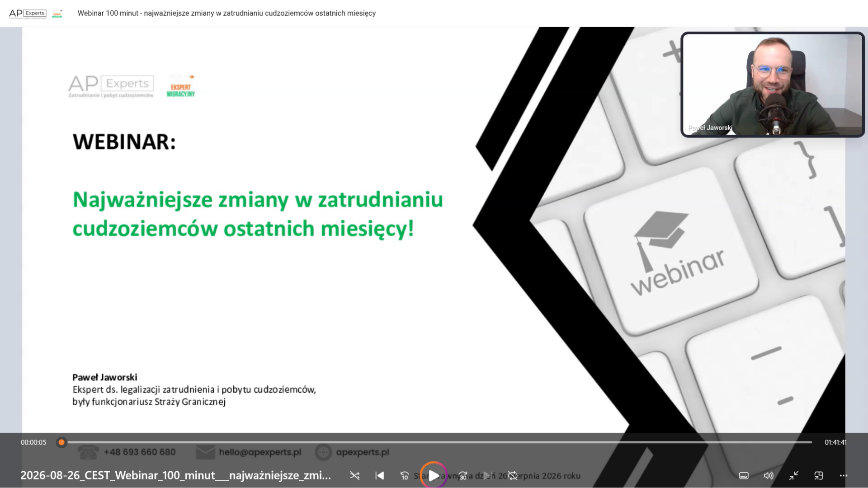Screen dimensions: 868x488
Task: Click the webinar title in the header
Action: click(x=226, y=14)
